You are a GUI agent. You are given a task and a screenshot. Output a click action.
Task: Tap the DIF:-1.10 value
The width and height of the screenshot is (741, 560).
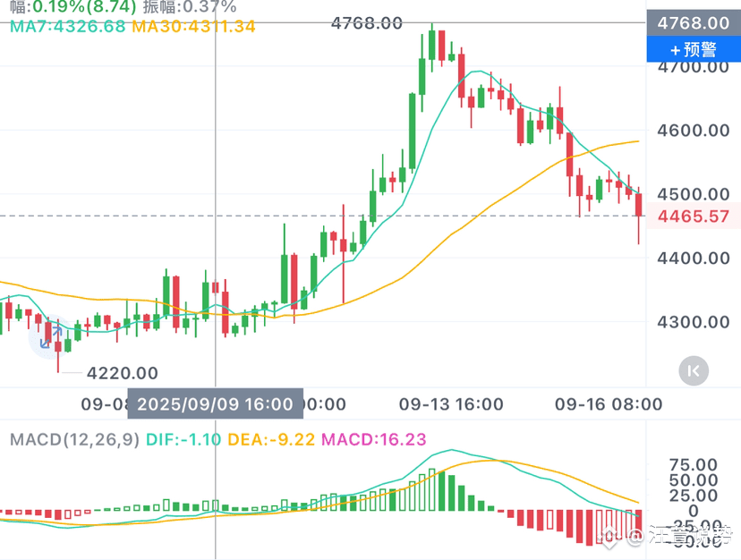183,440
